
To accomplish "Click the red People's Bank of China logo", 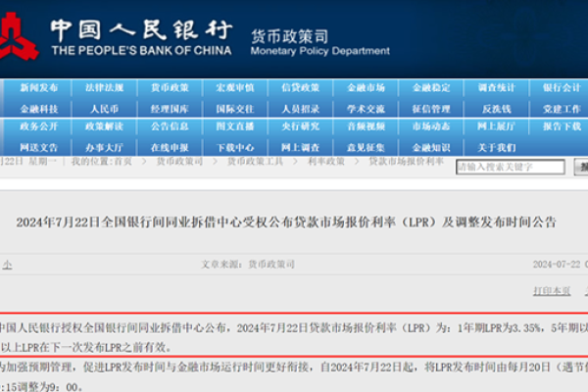I will (x=18, y=36).
